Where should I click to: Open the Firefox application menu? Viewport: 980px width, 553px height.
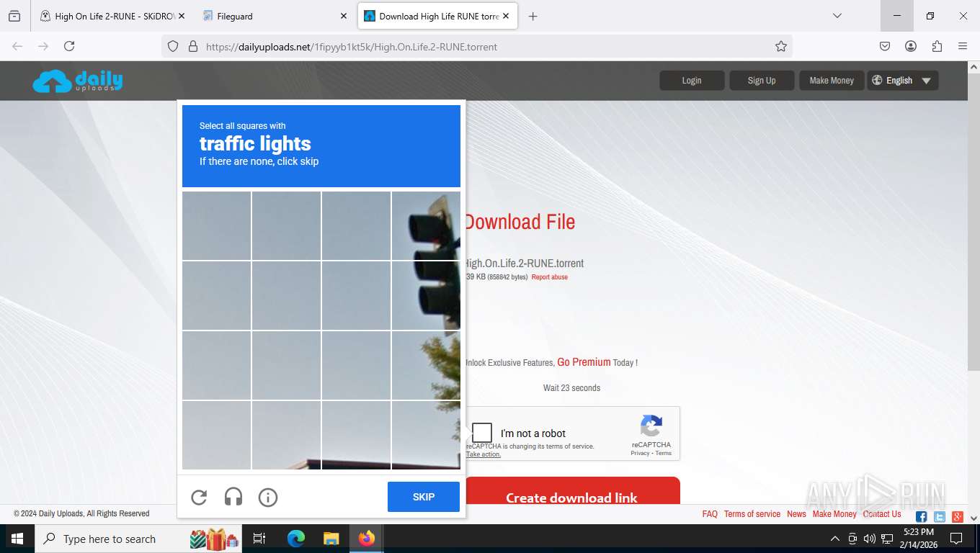click(x=963, y=46)
